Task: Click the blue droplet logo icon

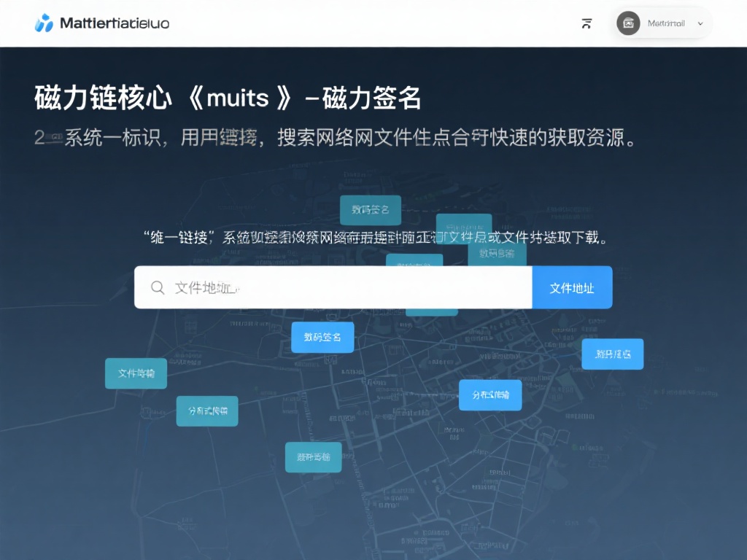Action: (x=44, y=23)
